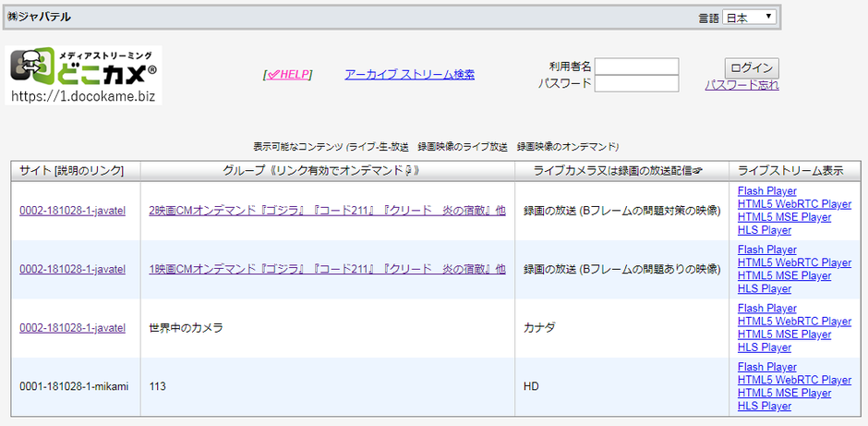This screenshot has height=426, width=868.
Task: Open Flash Player for Bフレーム問題対策 row
Action: point(766,191)
